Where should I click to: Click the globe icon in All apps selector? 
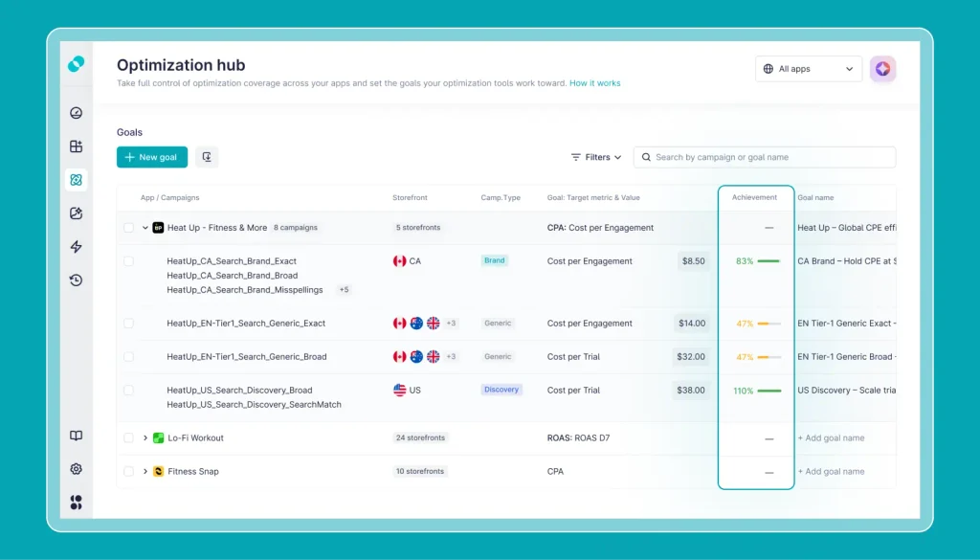[x=768, y=69]
